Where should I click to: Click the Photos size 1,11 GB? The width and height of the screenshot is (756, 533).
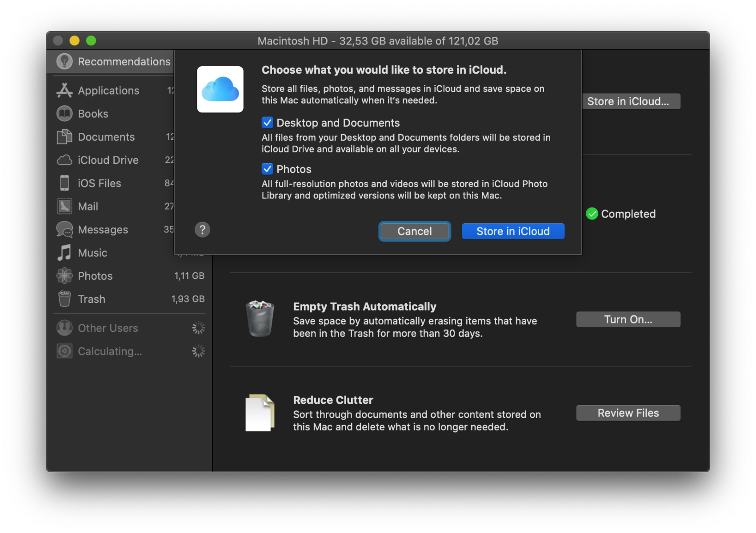(x=189, y=276)
